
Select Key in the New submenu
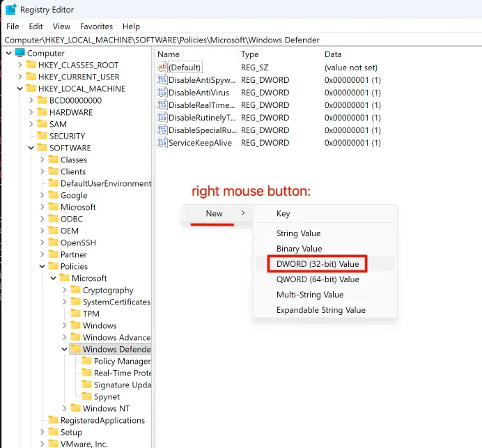tap(283, 214)
